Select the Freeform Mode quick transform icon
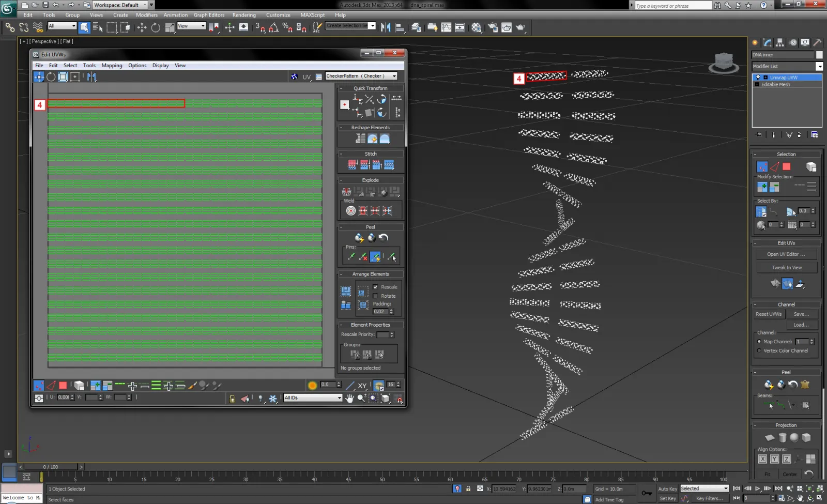Viewport: 827px width, 504px height. tap(344, 104)
